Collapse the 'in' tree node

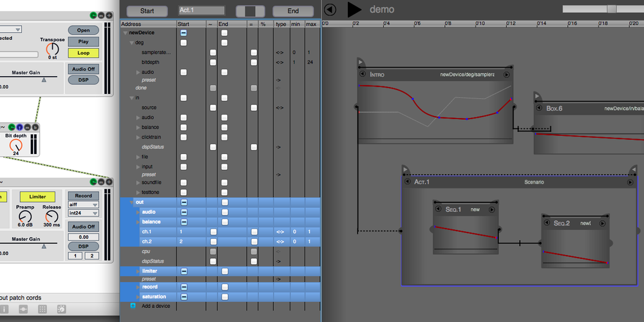tap(131, 98)
